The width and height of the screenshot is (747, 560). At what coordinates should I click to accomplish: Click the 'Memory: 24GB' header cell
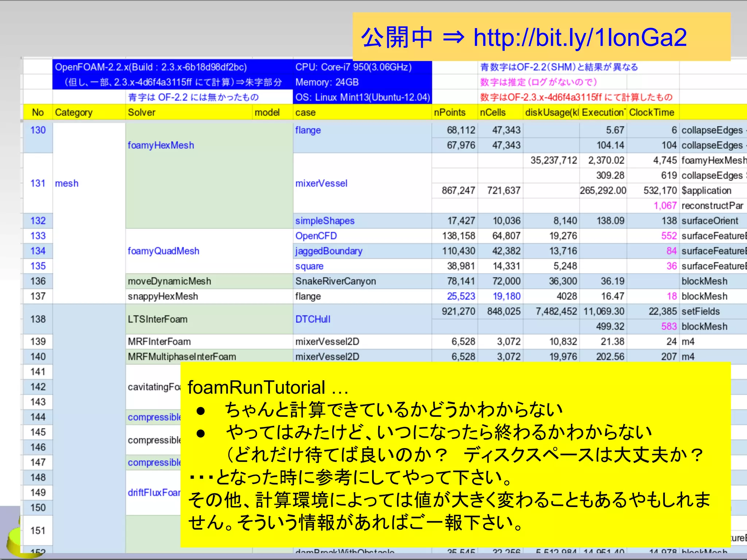tap(362, 82)
